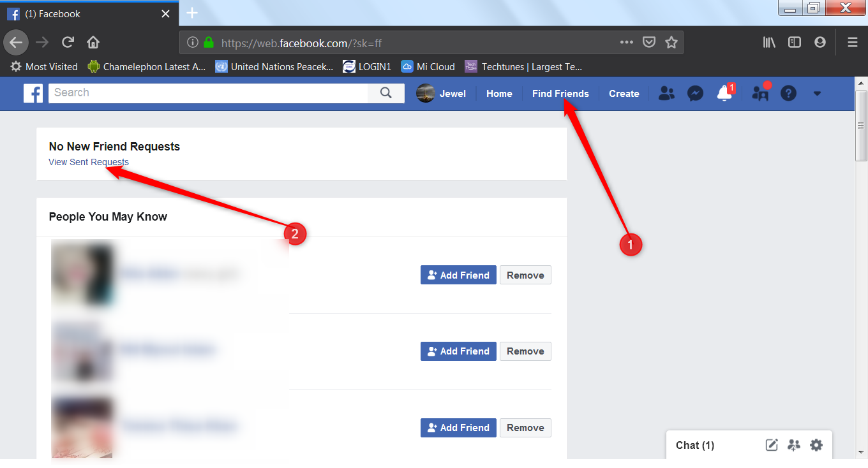The width and height of the screenshot is (868, 468).
Task: Click the page vertical scrollbar thumb
Action: (x=862, y=126)
